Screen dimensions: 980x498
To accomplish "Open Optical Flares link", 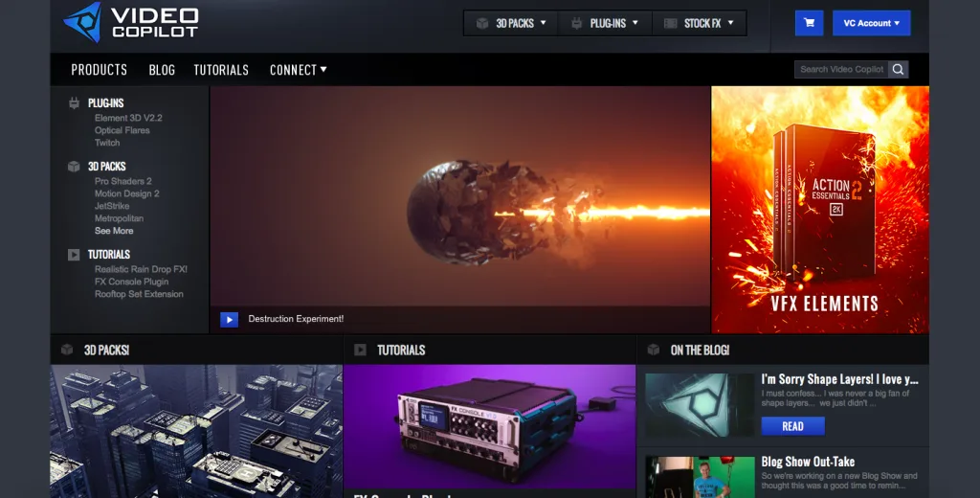I will (122, 130).
